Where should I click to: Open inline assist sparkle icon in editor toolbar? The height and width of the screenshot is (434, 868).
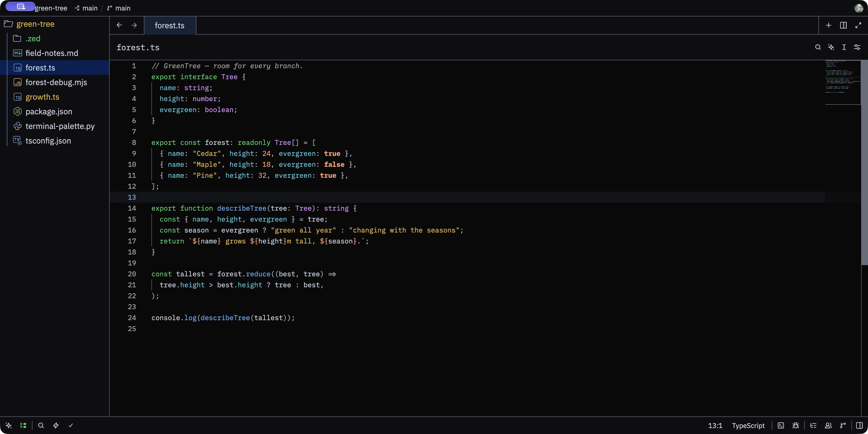tap(831, 47)
